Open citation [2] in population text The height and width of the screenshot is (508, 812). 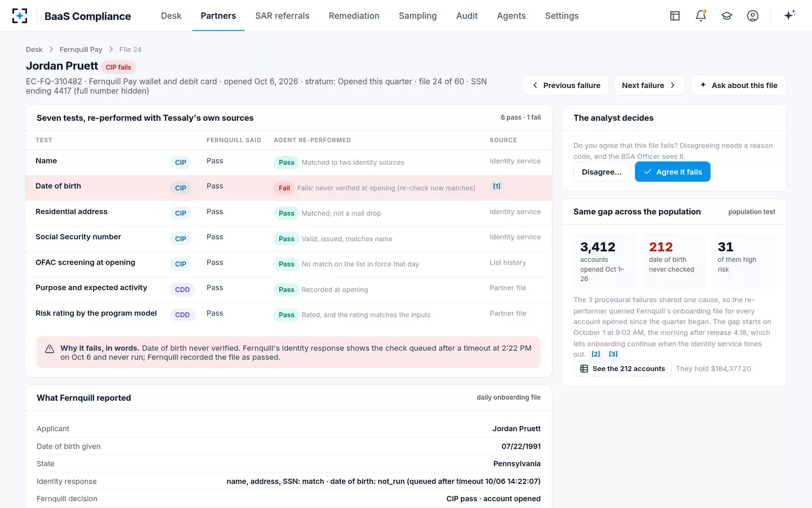(x=596, y=354)
